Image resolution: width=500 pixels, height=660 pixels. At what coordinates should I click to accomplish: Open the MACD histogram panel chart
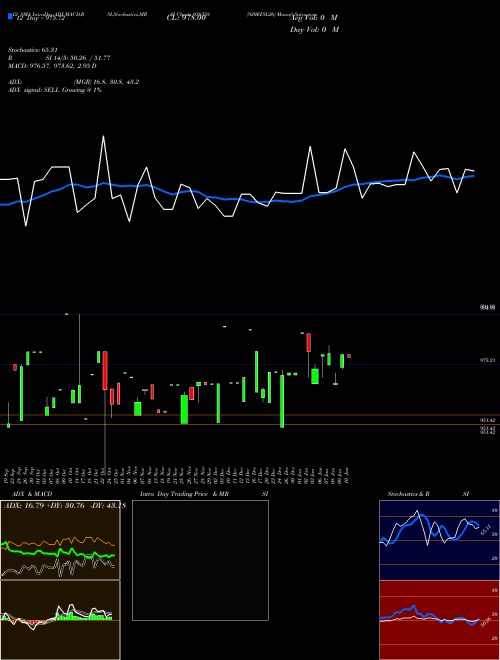[60, 620]
